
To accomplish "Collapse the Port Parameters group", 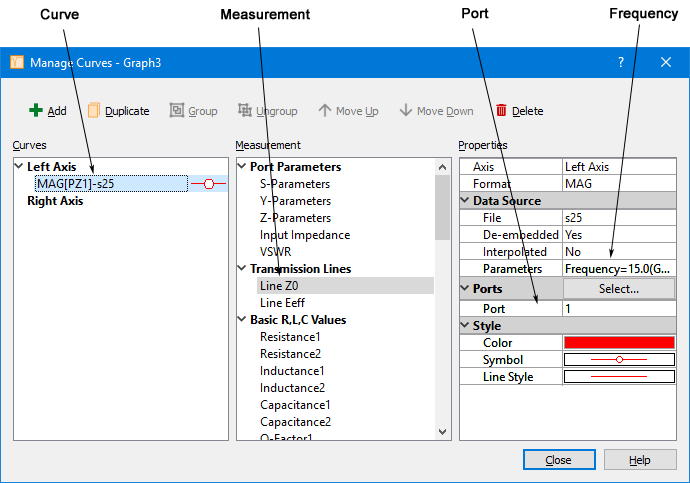I will (x=242, y=166).
